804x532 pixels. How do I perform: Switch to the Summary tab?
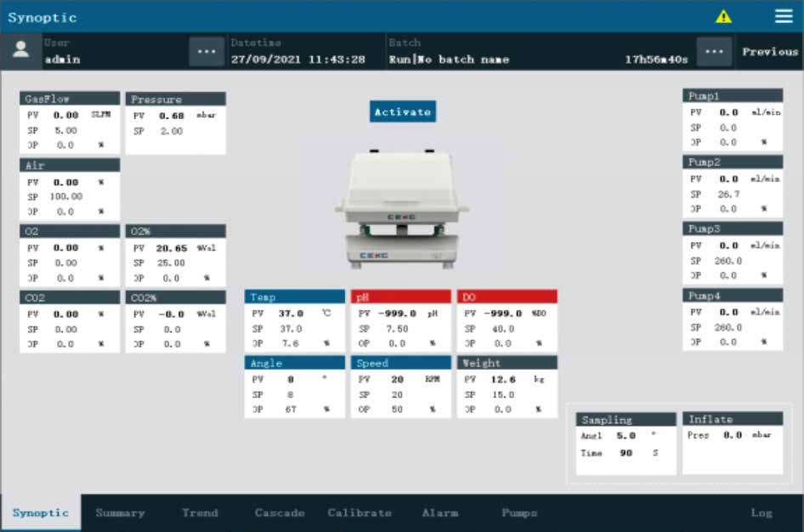coord(120,512)
